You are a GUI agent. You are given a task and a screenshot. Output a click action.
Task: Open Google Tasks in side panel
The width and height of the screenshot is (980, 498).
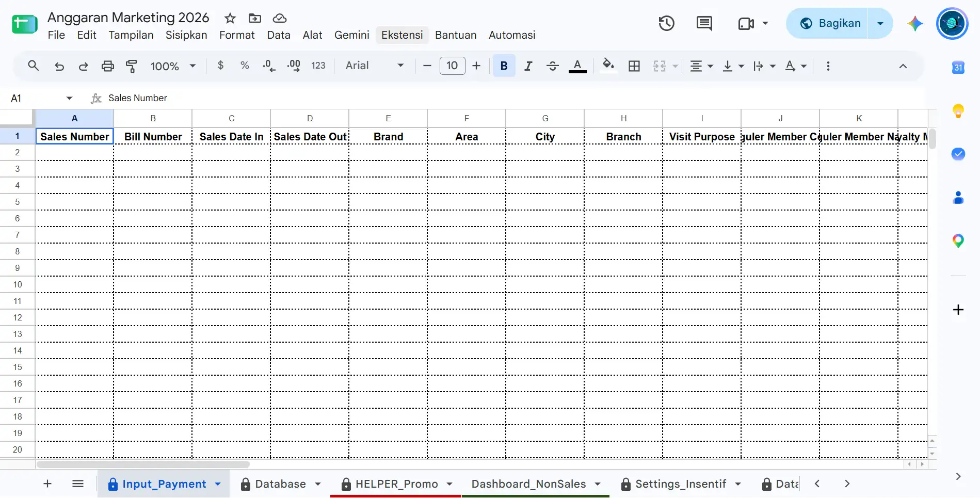(x=958, y=154)
